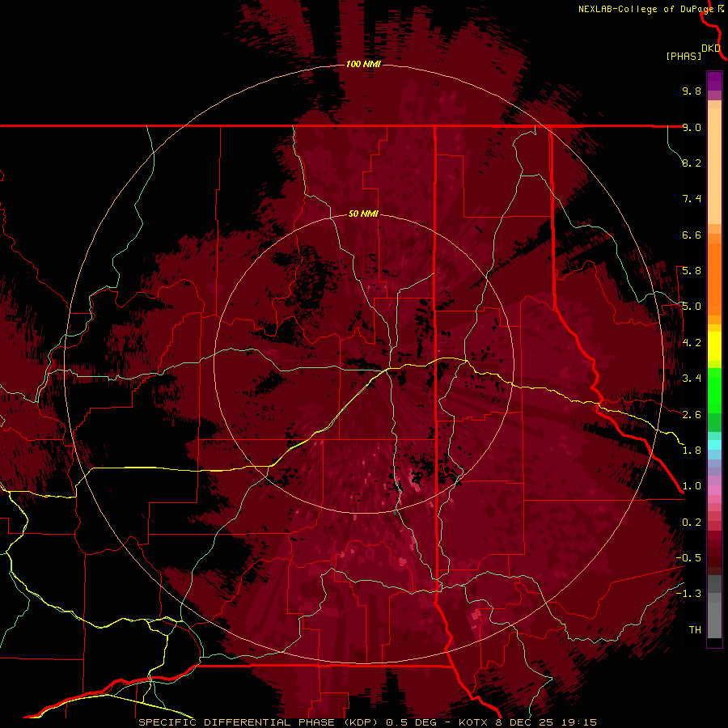This screenshot has width=728, height=728.
Task: Click the -0.5 value on the color scale
Action: [688, 558]
